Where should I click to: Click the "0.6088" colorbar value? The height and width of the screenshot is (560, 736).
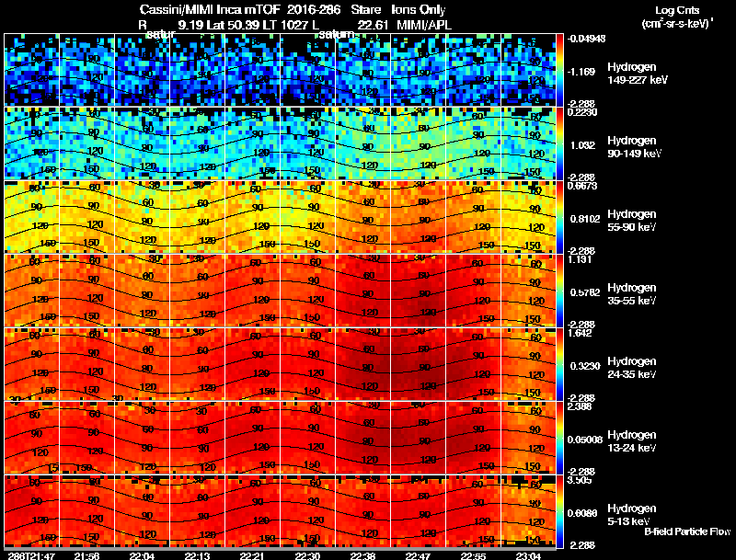(582, 514)
